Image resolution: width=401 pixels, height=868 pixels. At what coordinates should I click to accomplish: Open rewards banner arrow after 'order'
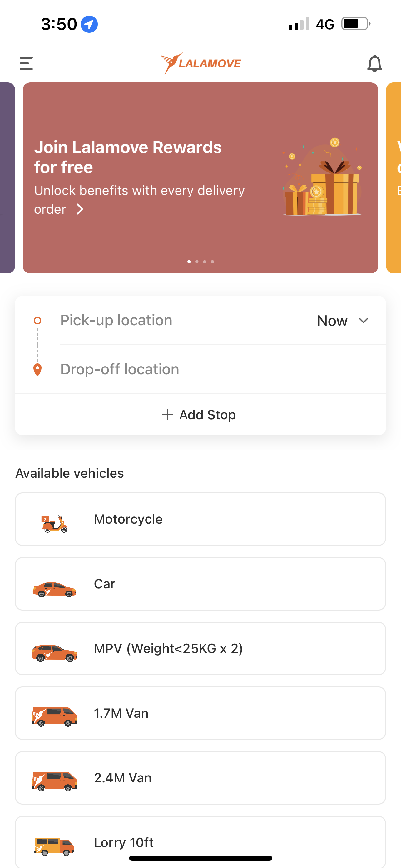(x=80, y=209)
